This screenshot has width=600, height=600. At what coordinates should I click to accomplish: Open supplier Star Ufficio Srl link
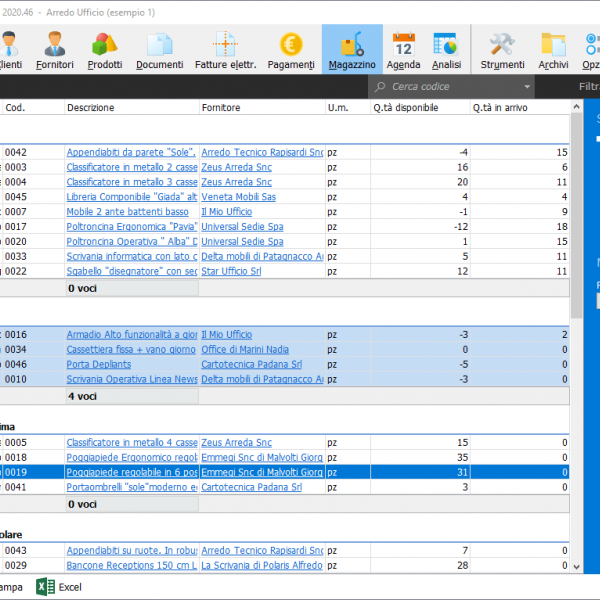click(231, 272)
